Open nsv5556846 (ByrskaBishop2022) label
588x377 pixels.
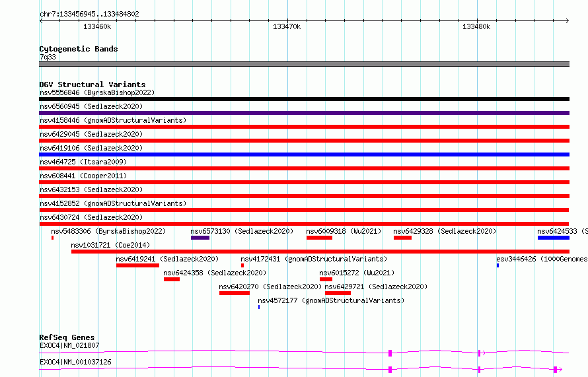(97, 92)
